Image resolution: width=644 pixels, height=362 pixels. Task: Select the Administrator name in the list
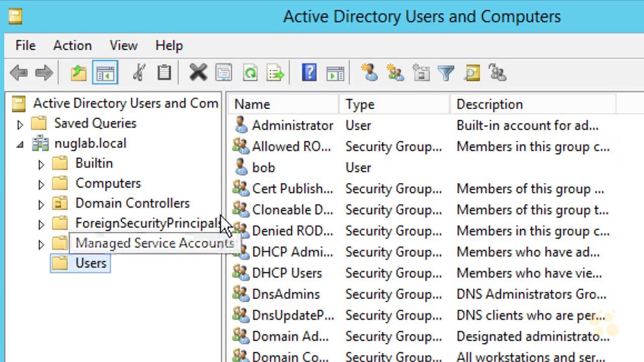click(x=293, y=126)
